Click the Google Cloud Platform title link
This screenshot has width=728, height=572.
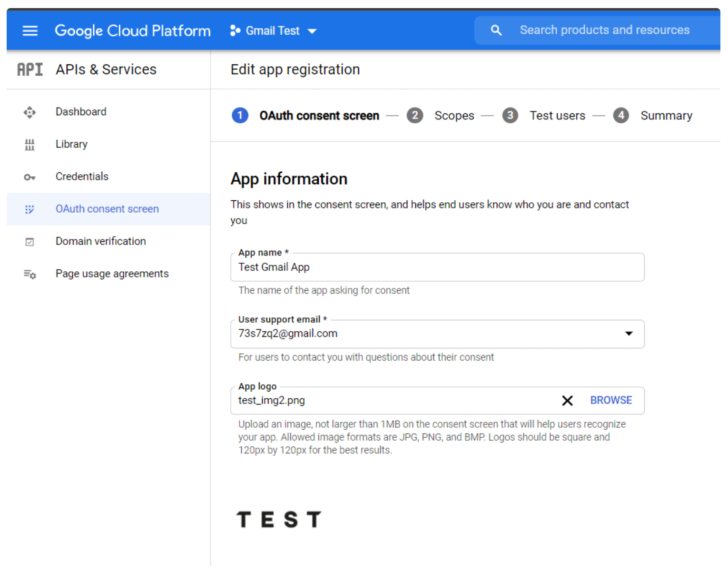(x=133, y=31)
